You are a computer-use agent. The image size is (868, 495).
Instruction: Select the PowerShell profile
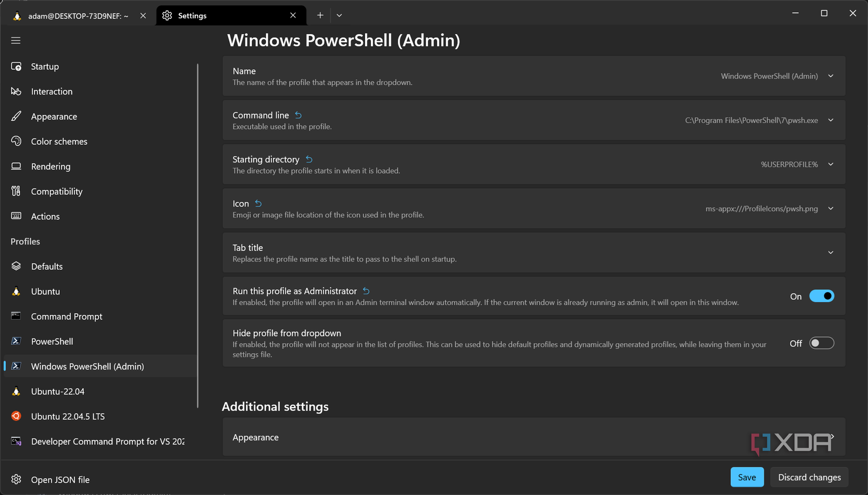100,341
